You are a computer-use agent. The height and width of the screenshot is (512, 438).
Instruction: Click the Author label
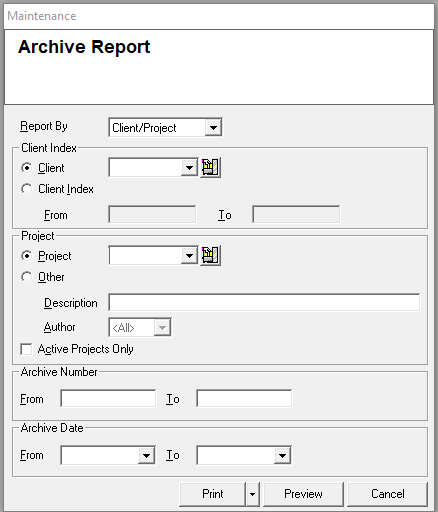pos(60,327)
